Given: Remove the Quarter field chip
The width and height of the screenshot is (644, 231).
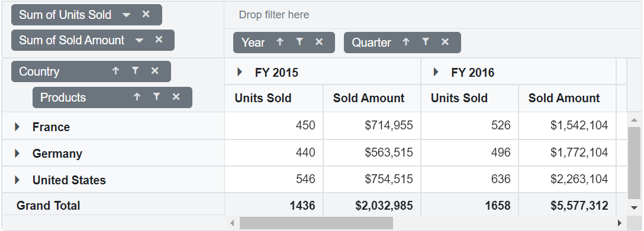Looking at the screenshot, I should 445,42.
